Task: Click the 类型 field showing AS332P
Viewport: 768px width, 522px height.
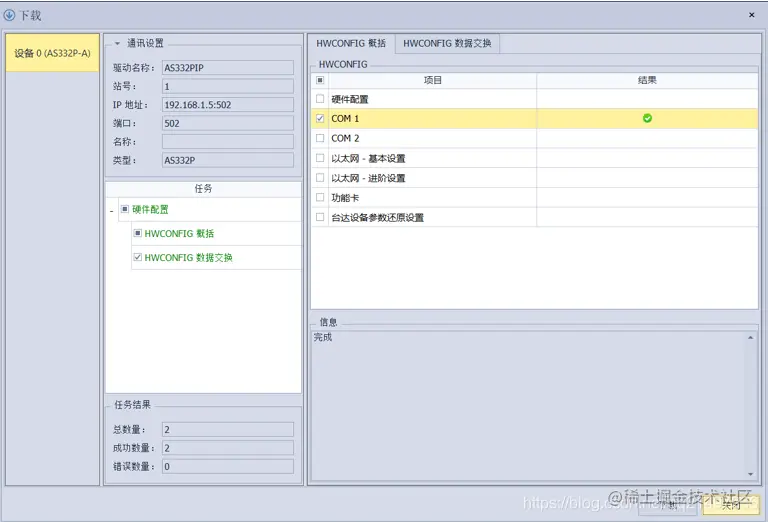Action: [x=228, y=160]
